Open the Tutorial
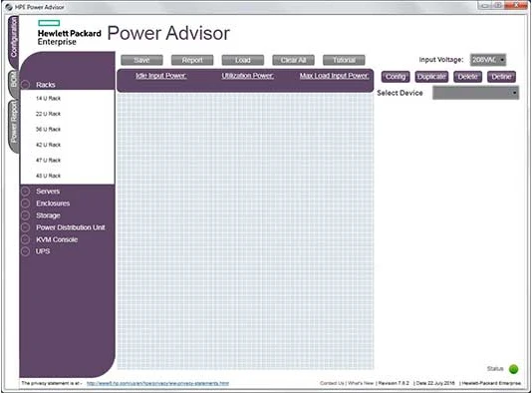532x393 pixels. coord(344,60)
